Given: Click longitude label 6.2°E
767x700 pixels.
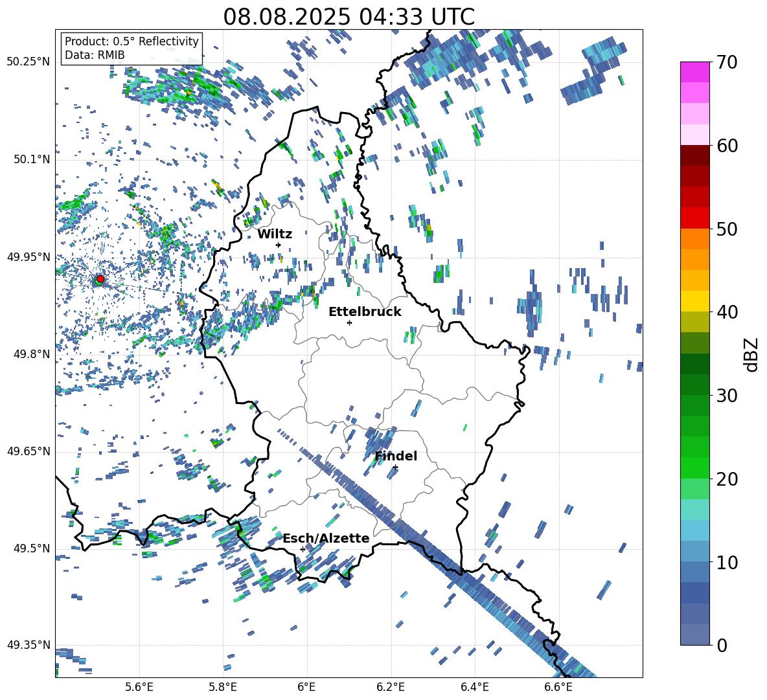Looking at the screenshot, I should 391,687.
